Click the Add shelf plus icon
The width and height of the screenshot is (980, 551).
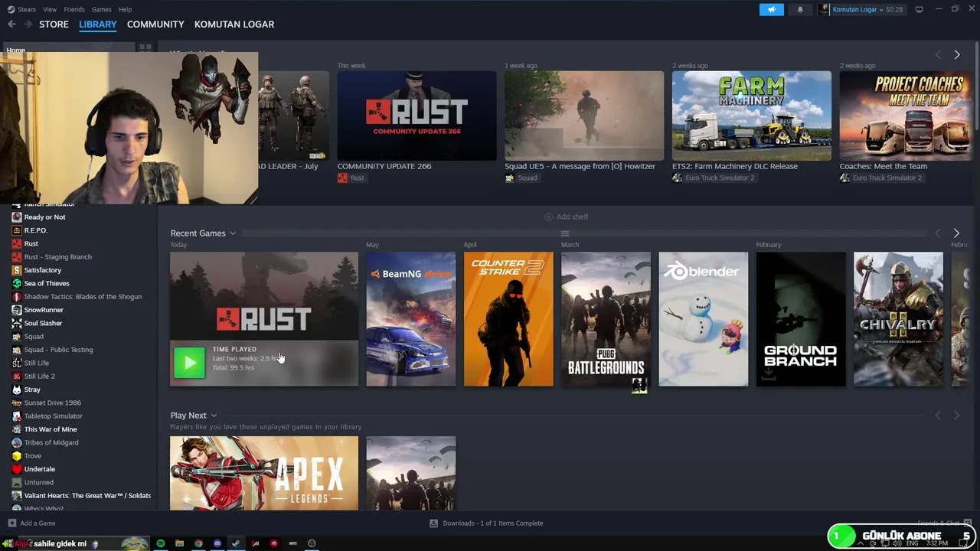548,217
